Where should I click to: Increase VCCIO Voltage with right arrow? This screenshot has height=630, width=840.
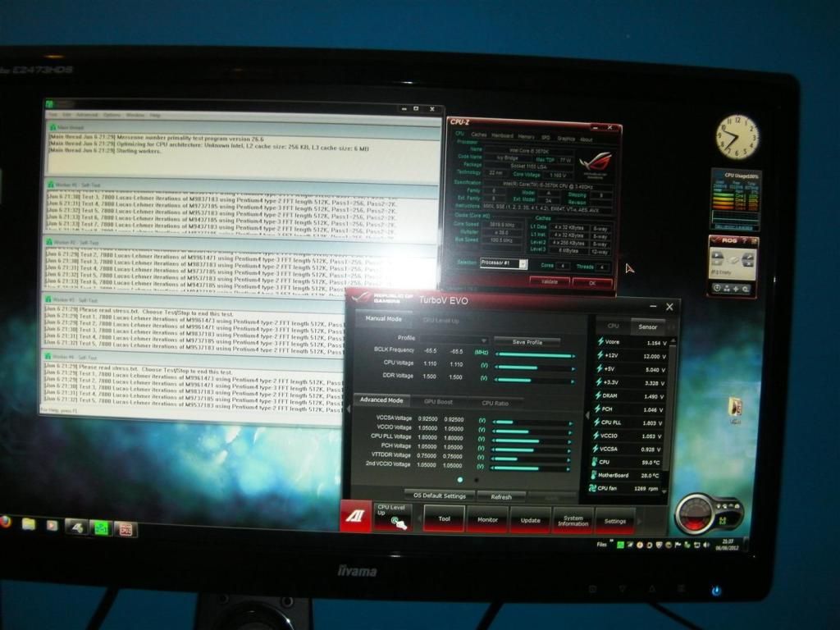click(569, 433)
